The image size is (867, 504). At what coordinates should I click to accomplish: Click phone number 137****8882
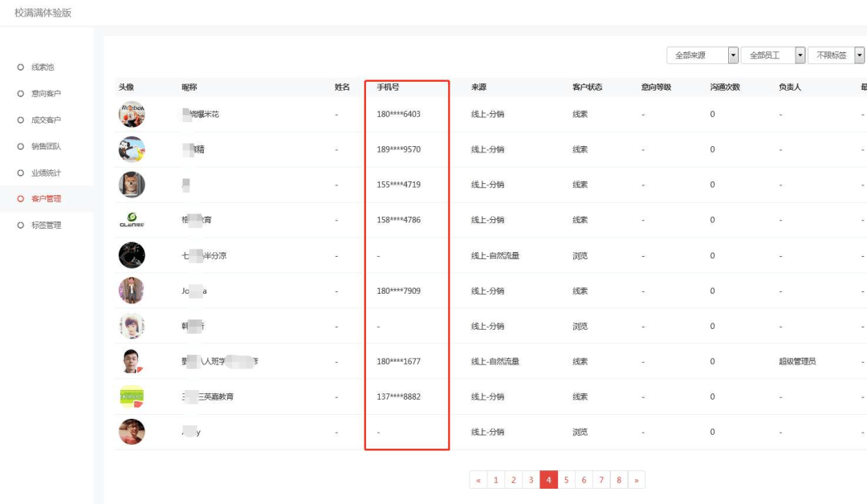coord(399,396)
